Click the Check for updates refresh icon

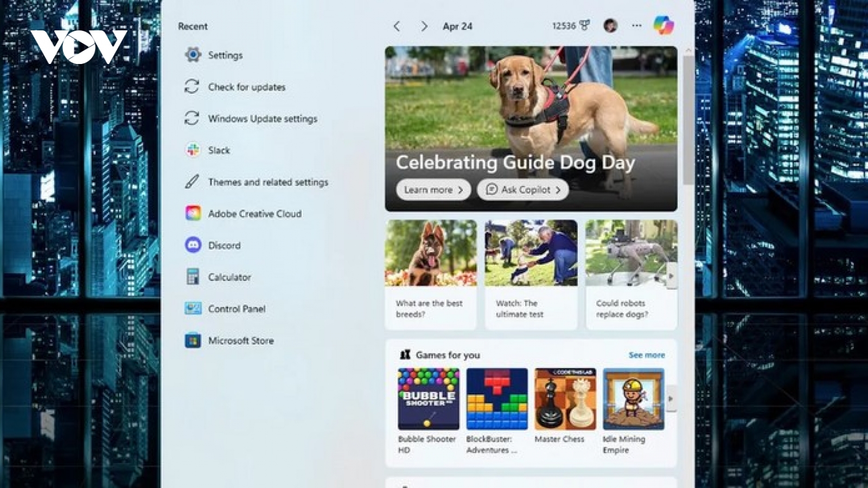(x=192, y=87)
